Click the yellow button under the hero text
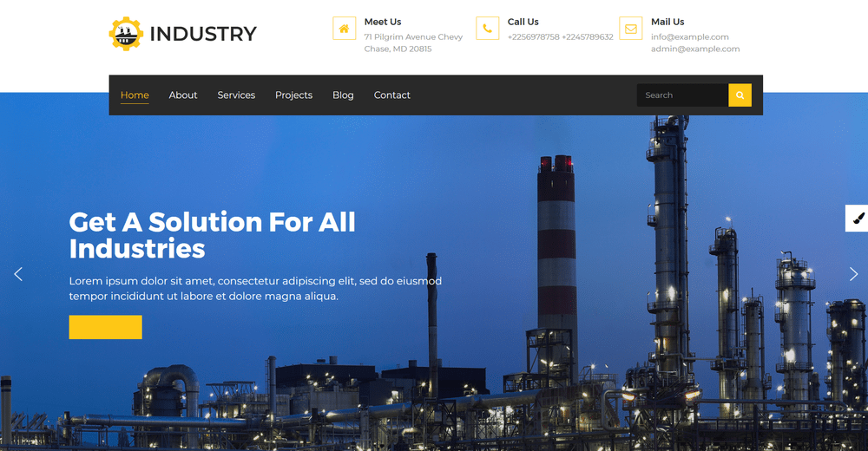 coord(105,327)
